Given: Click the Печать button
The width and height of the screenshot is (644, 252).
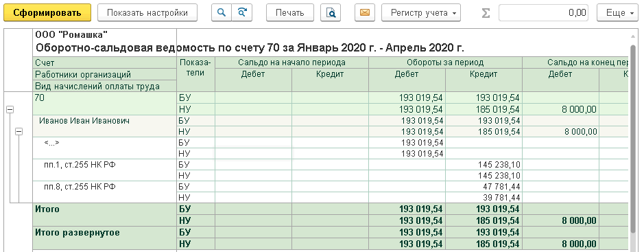Looking at the screenshot, I should (x=290, y=13).
